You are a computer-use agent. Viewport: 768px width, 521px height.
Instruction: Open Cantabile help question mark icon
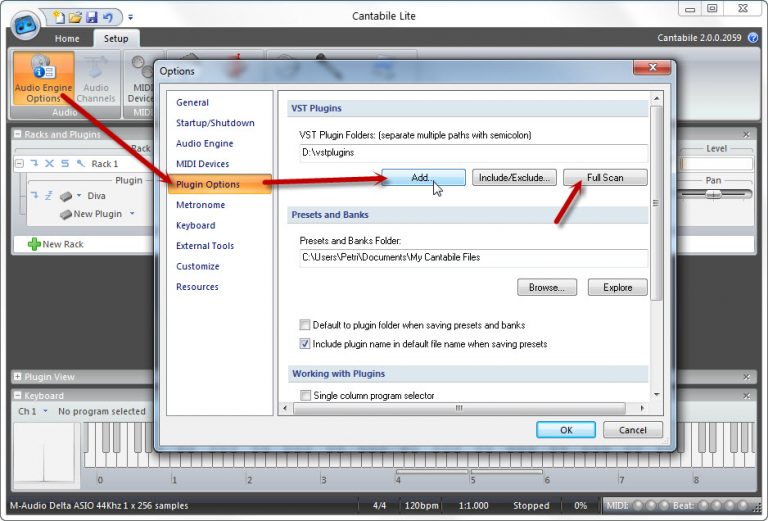coord(753,38)
